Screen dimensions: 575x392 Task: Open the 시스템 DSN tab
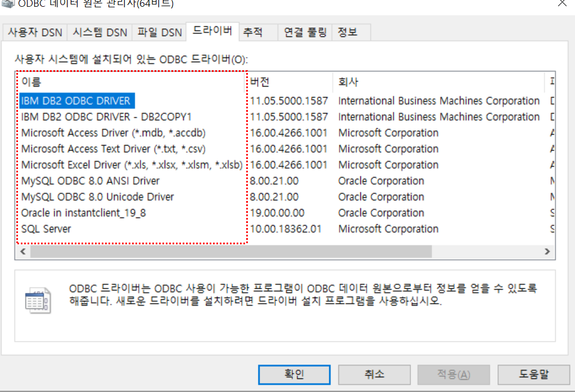point(99,32)
